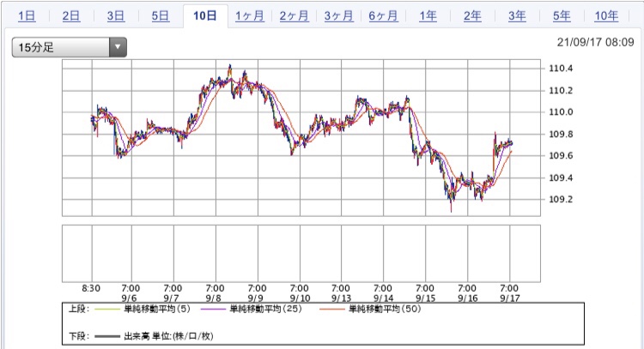This screenshot has width=644, height=349.
Task: Click the 出来高 gray legend line
Action: 107,337
